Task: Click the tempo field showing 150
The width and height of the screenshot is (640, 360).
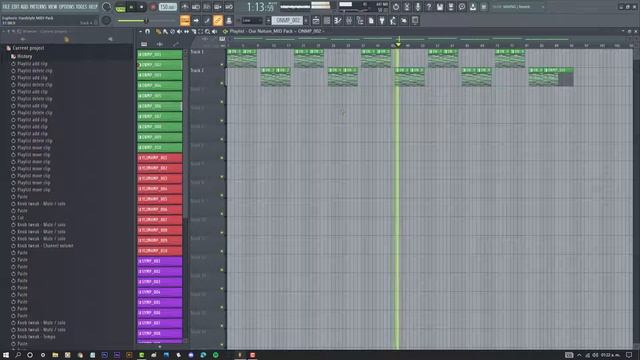Action: tap(167, 7)
